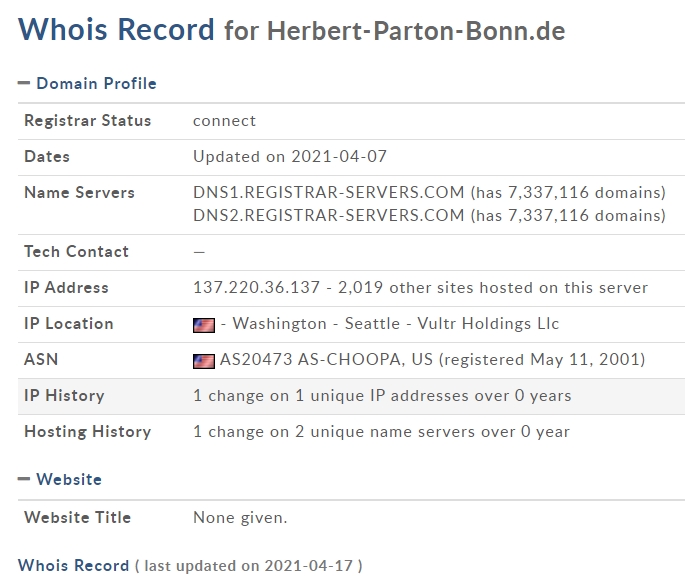The image size is (685, 584).
Task: Open the IP History row
Action: tap(351, 396)
